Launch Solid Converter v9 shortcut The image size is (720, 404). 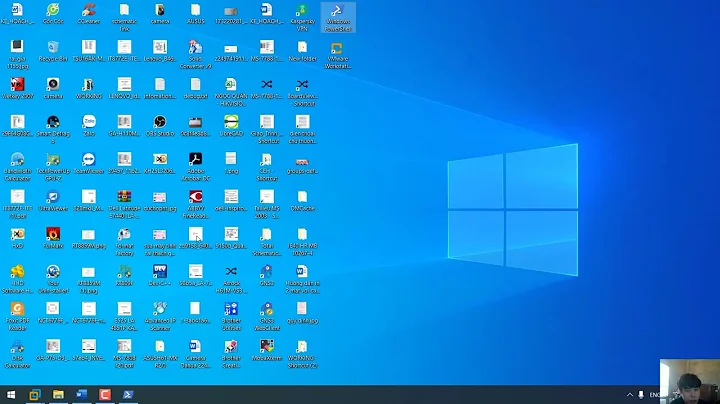pos(195,55)
